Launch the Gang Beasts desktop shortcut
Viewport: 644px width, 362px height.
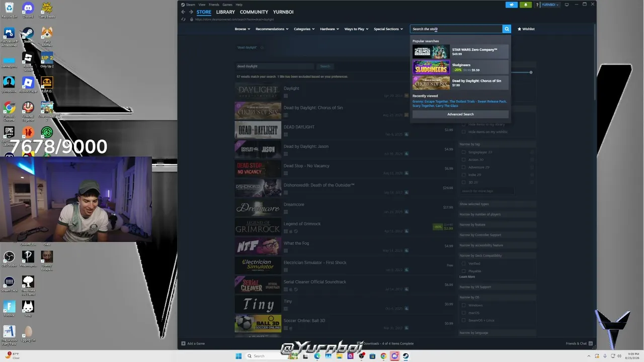tap(47, 10)
